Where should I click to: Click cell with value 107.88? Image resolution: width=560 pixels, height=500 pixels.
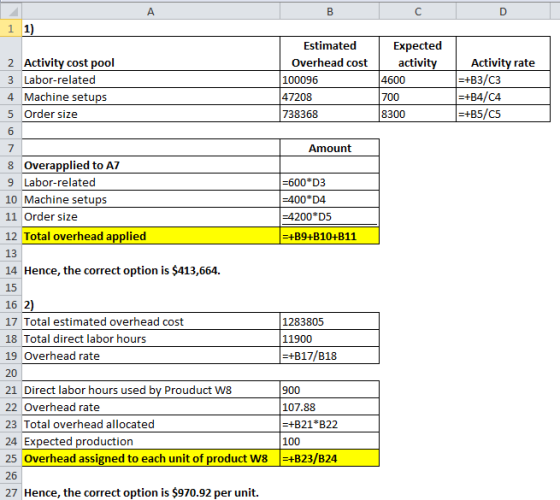[x=330, y=407]
